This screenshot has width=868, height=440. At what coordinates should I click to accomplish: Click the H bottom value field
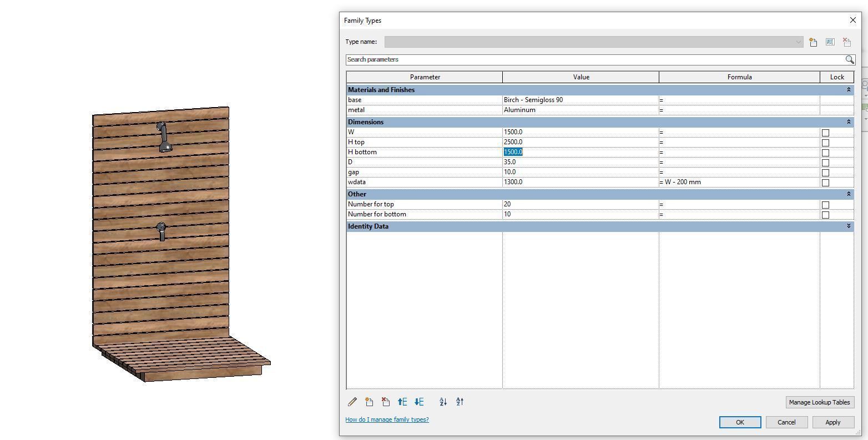(x=581, y=152)
